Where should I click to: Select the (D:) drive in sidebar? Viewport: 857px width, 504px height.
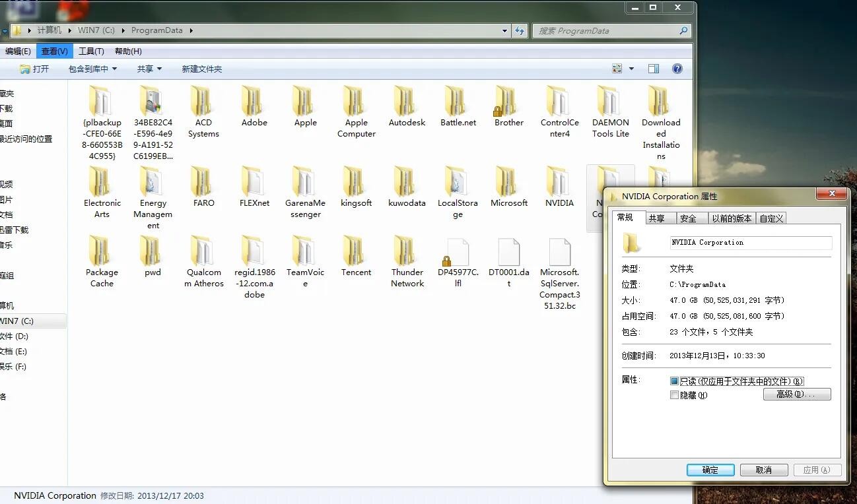[x=15, y=336]
